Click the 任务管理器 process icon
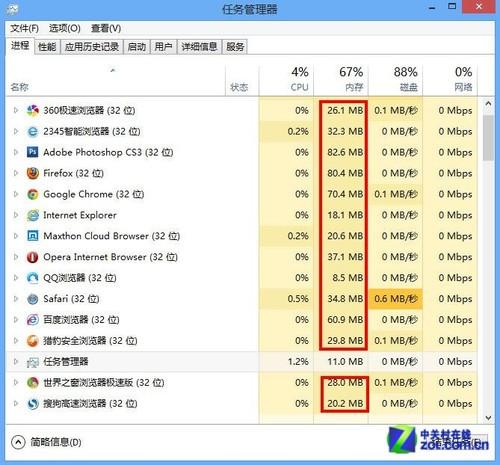This screenshot has height=465, width=500. (x=33, y=362)
